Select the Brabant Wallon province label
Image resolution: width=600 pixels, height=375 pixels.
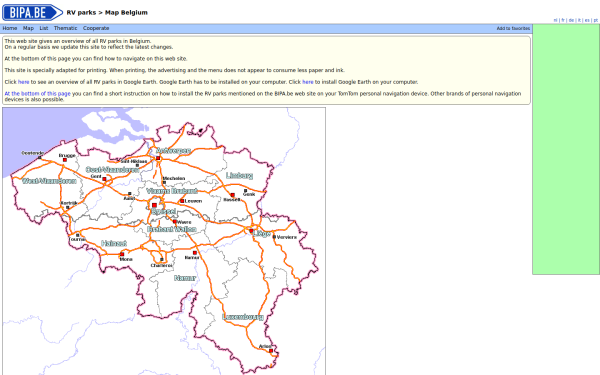[172, 229]
